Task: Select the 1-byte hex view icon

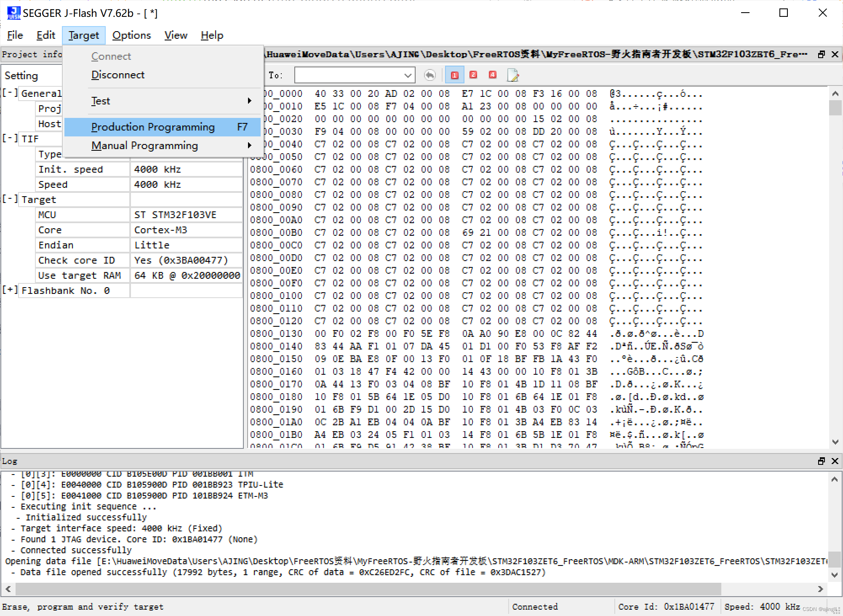Action: point(454,75)
